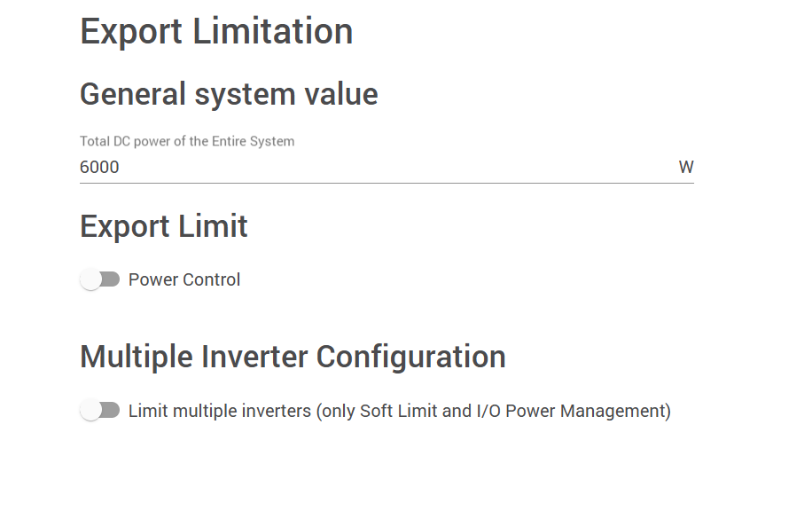Click the grey track of Power Control switch
Screen dimensions: 812x511
tap(112, 279)
